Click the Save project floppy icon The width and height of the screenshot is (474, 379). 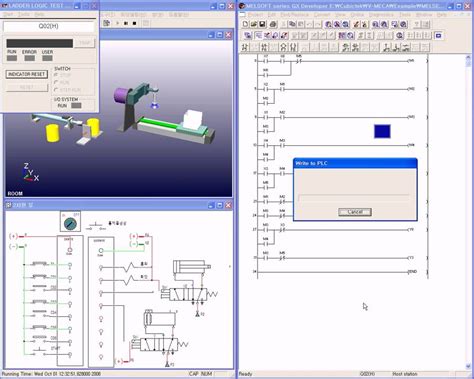coord(262,24)
